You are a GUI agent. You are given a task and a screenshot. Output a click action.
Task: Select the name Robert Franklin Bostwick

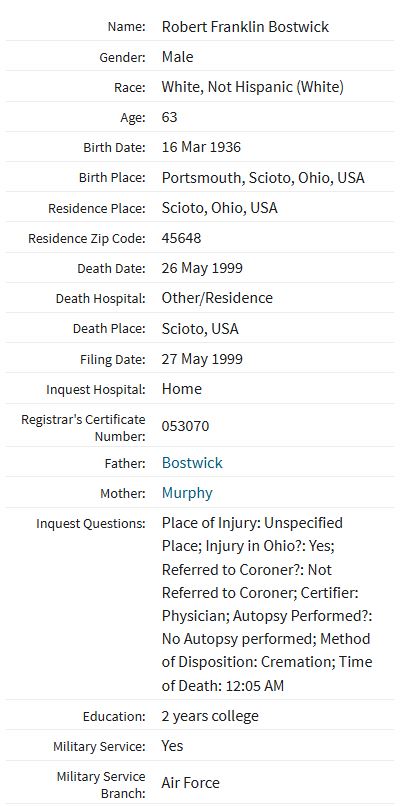point(245,27)
